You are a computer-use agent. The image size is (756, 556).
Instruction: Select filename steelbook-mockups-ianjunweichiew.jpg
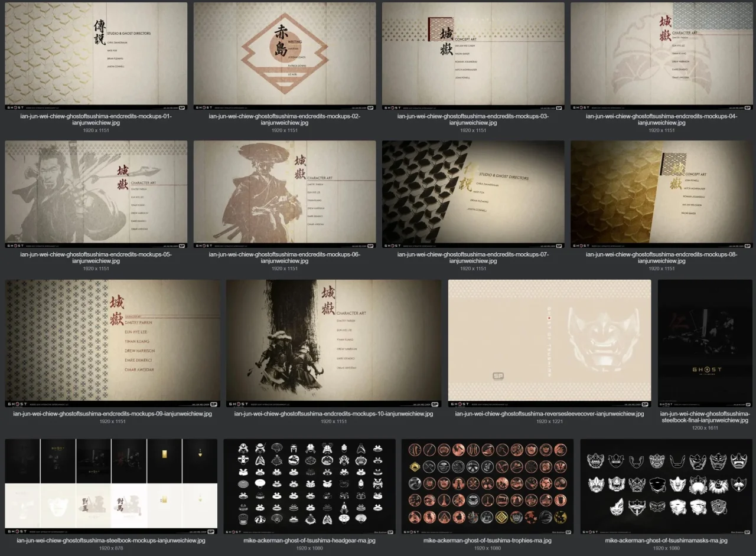point(111,541)
